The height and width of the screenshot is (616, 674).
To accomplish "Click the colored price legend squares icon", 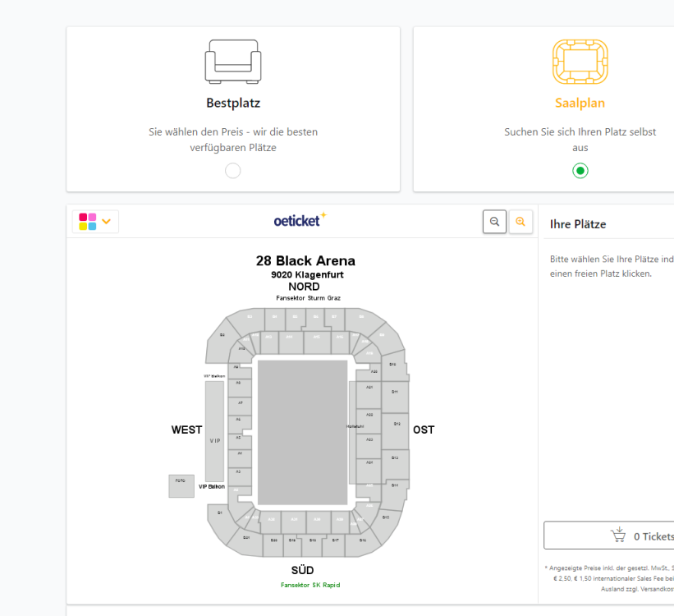I will point(88,222).
